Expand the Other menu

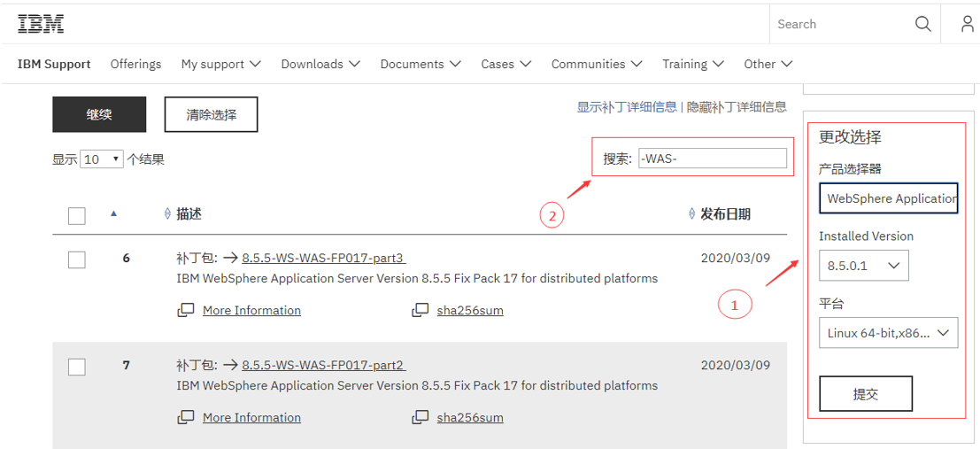[x=768, y=64]
